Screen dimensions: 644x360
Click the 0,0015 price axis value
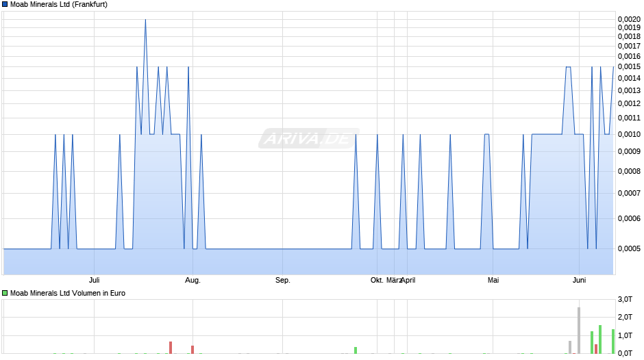(x=629, y=66)
